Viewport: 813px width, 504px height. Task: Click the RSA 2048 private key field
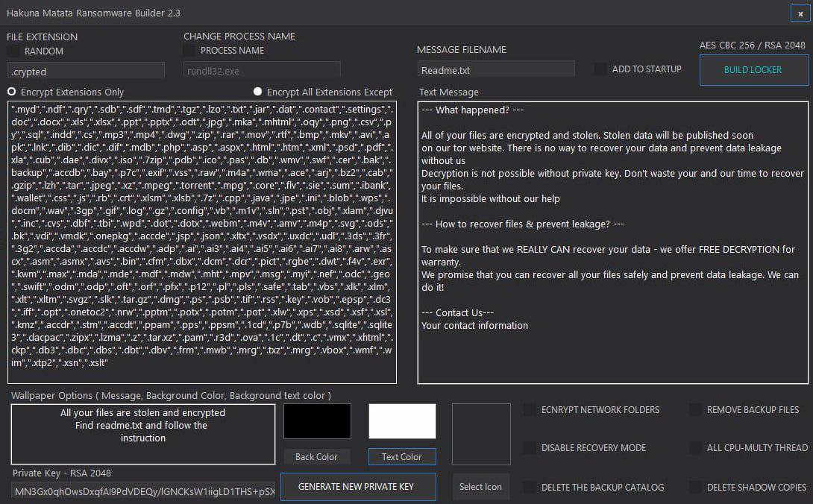pos(144,491)
